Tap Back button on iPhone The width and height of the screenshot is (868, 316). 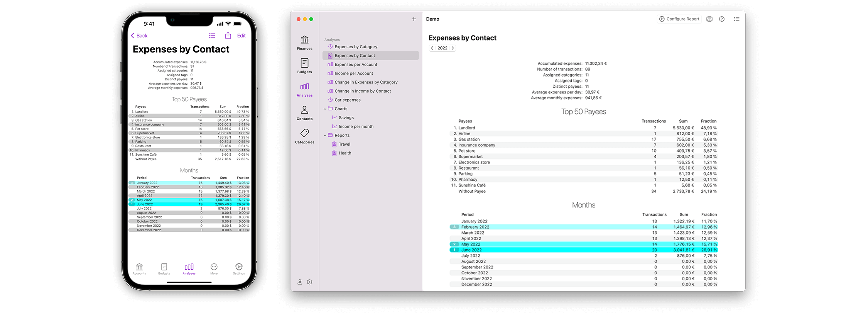139,36
